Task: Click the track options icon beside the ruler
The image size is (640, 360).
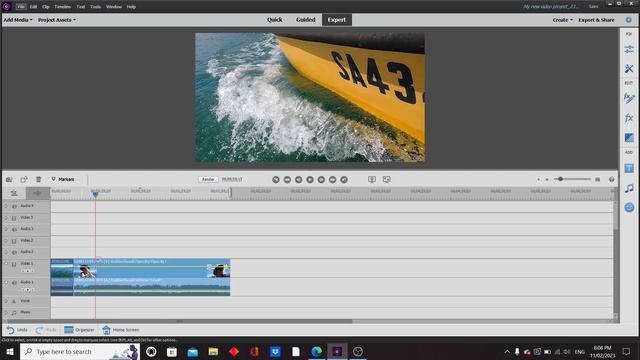Action: 14,193
